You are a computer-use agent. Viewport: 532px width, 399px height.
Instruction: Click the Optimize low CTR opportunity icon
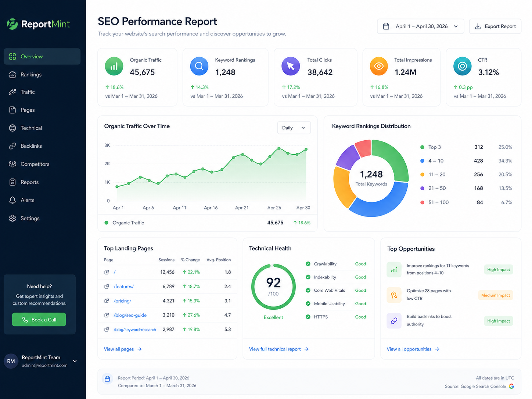(394, 295)
